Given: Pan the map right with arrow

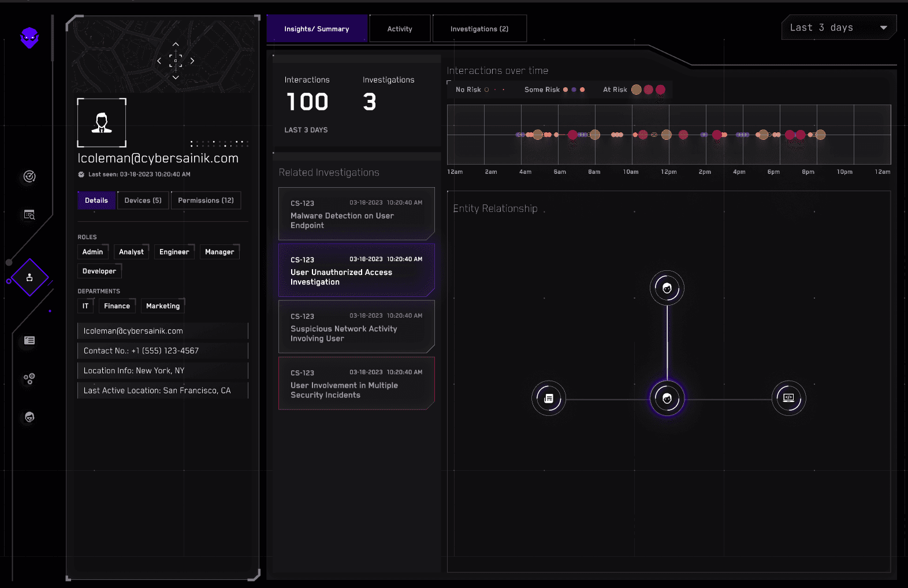Looking at the screenshot, I should pos(192,61).
